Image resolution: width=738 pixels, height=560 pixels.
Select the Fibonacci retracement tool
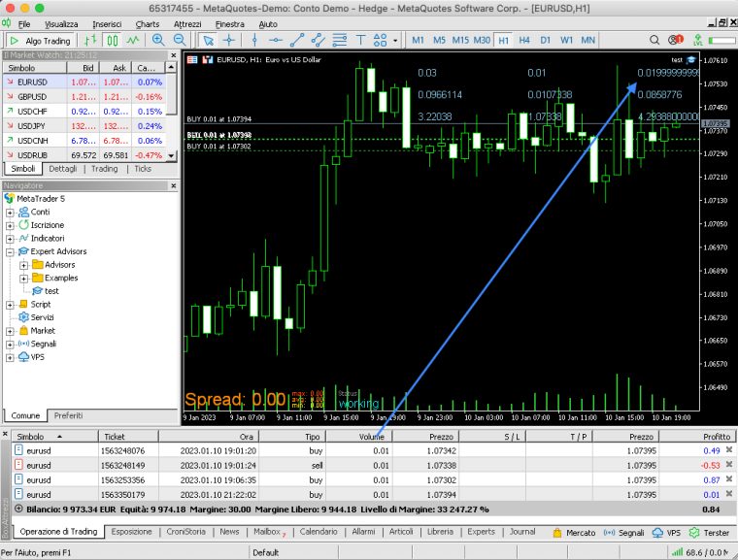(x=339, y=41)
